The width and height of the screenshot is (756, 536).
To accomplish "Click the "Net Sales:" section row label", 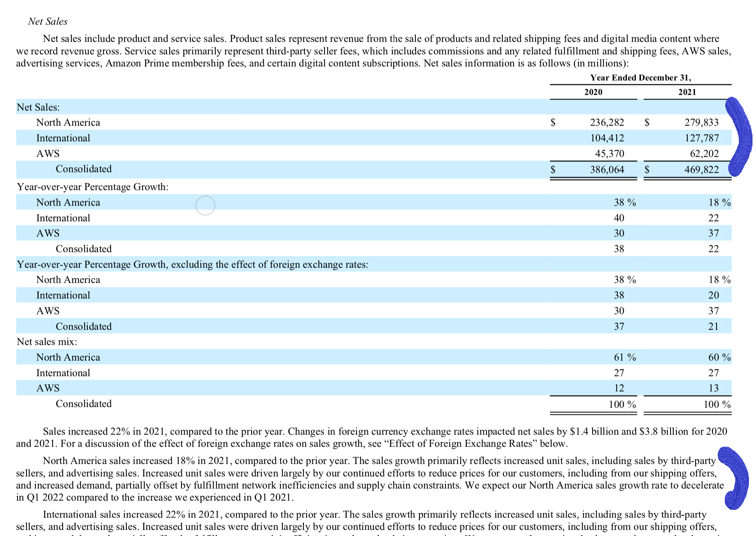I will point(38,107).
